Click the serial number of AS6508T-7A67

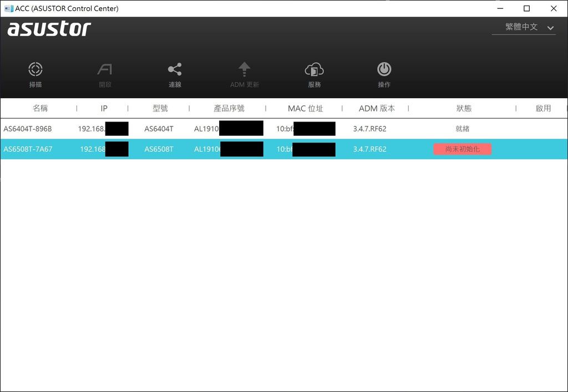coord(229,149)
